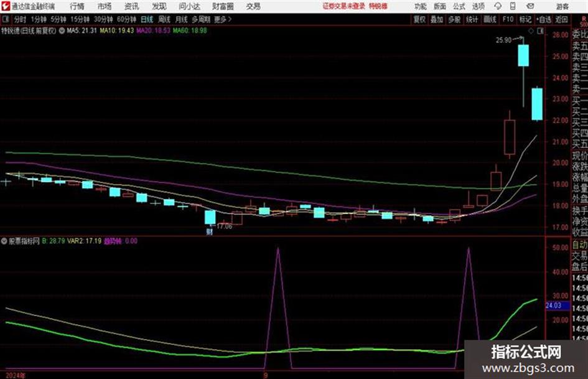Expand the 股票指标网 sub-indicator dropdown
Viewport: 588px width, 379px height.
click(x=4, y=241)
